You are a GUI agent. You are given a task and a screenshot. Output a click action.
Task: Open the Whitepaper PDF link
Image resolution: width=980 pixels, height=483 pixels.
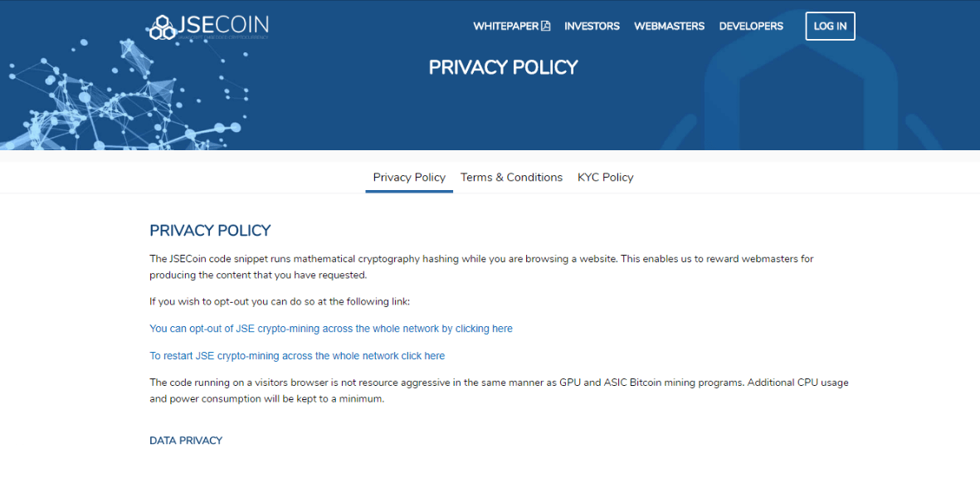coord(511,27)
